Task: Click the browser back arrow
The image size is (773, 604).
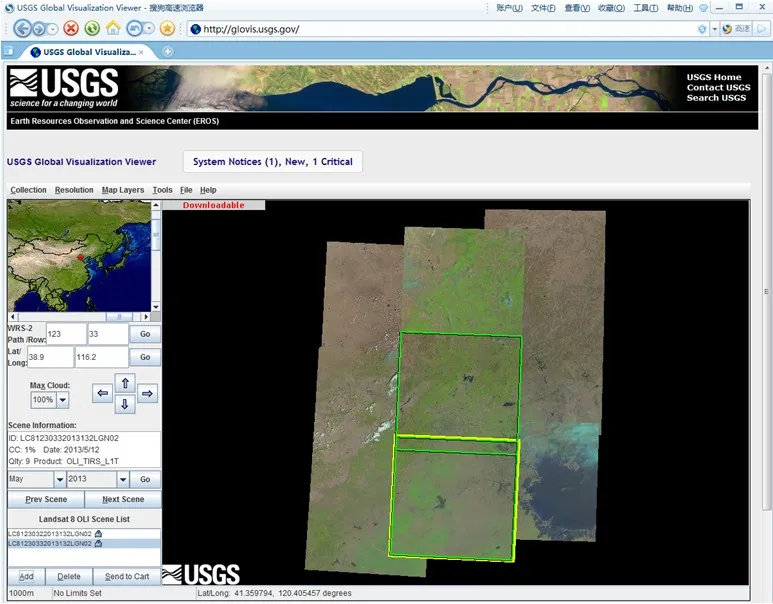Action: [23, 28]
